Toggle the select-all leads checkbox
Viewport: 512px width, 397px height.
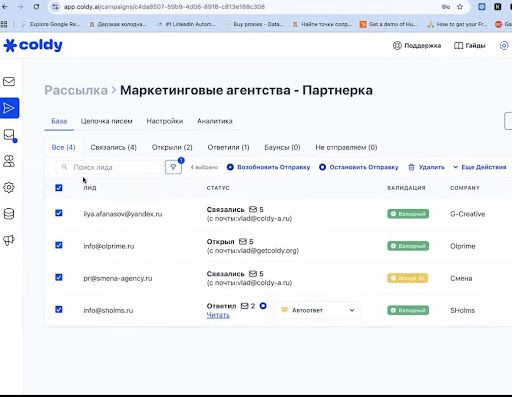point(59,188)
